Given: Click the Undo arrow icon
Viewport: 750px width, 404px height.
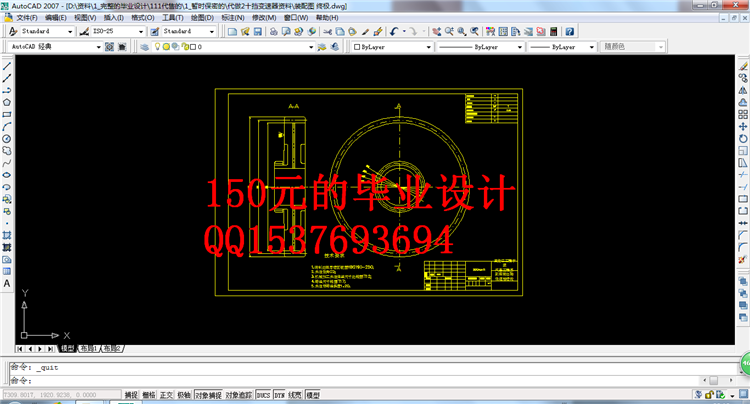Looking at the screenshot, I should [394, 32].
